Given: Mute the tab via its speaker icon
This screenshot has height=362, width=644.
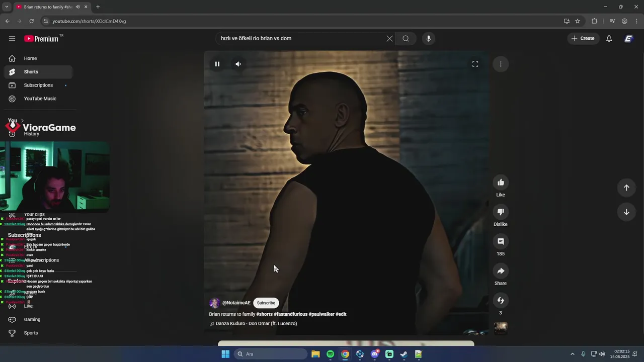Looking at the screenshot, I should (x=77, y=7).
